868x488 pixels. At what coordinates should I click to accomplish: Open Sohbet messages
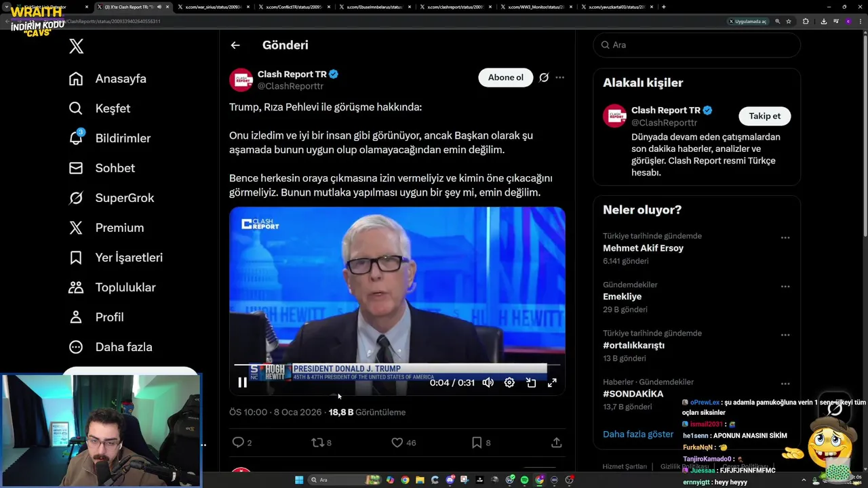coord(102,168)
